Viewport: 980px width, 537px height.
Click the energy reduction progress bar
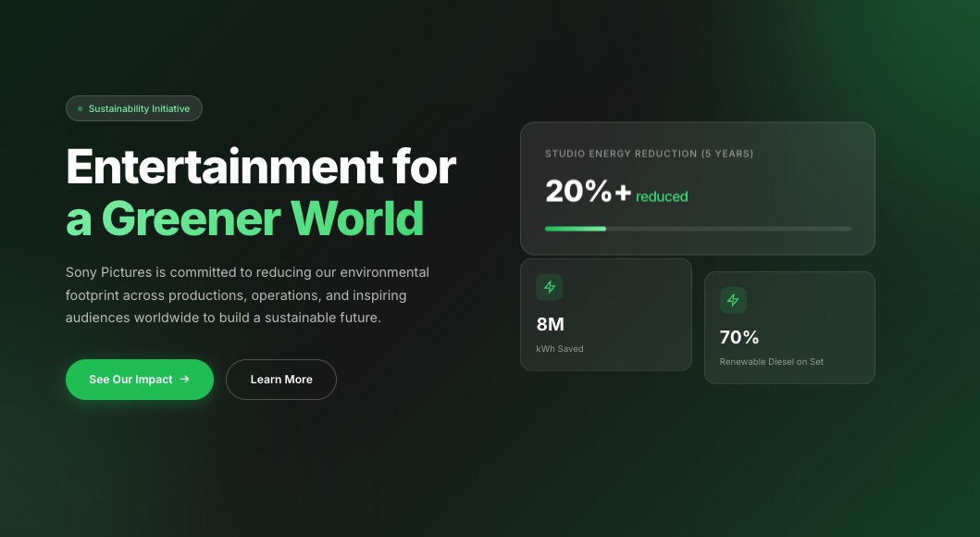coord(698,229)
